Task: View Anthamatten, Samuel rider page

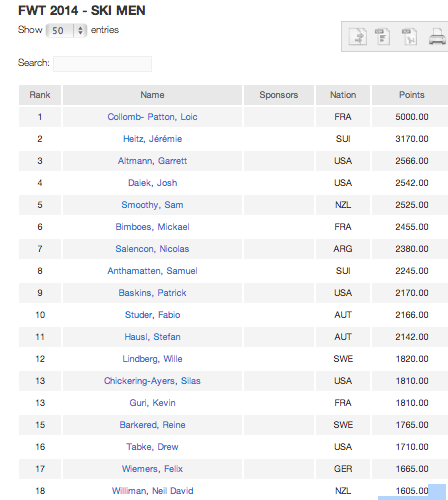Action: (x=152, y=271)
